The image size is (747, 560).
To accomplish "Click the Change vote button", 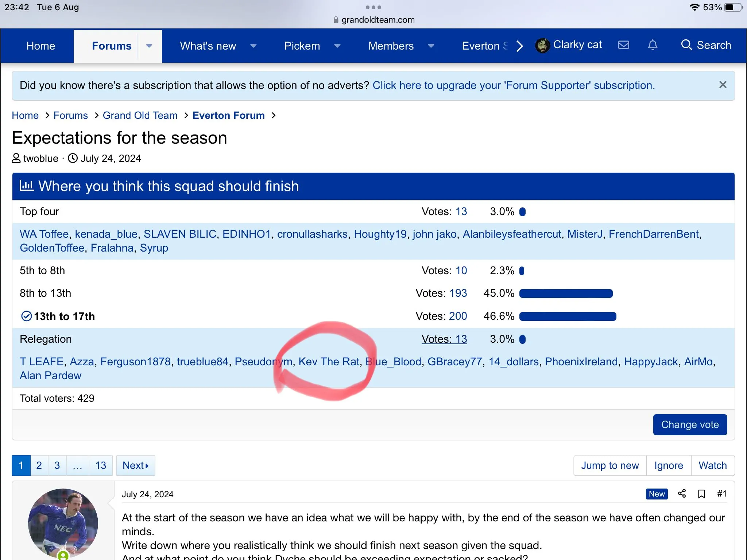I will [x=690, y=424].
